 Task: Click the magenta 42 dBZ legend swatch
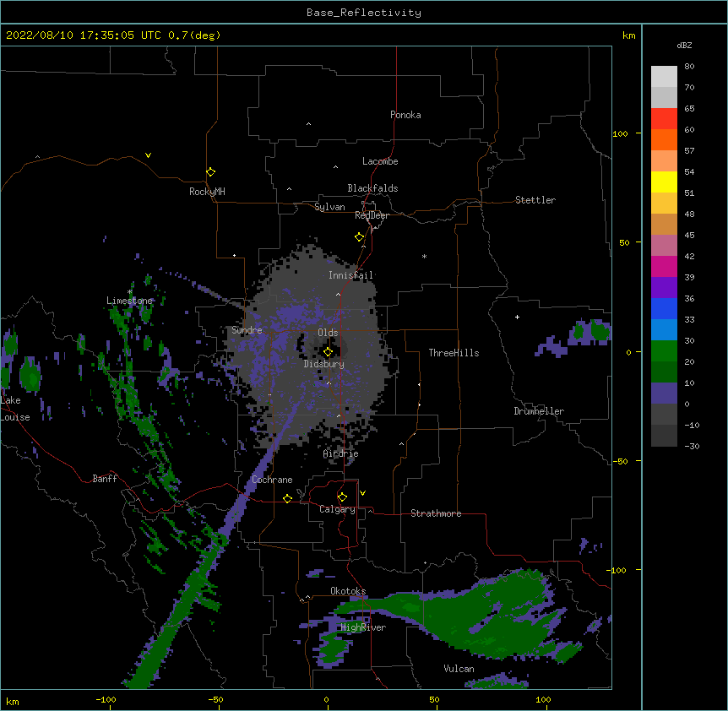pos(664,266)
